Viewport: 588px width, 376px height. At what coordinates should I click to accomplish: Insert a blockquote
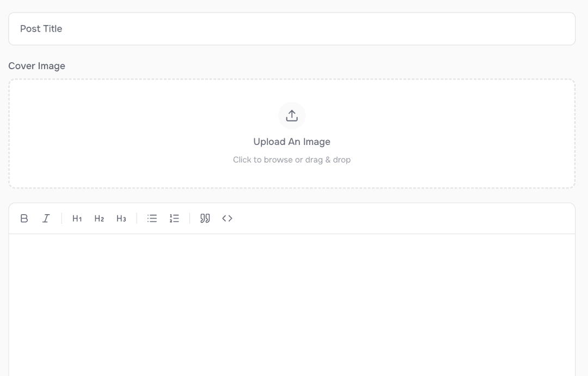(205, 218)
